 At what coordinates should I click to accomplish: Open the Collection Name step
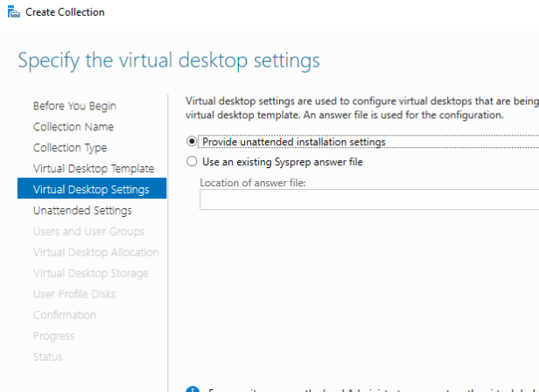73,127
